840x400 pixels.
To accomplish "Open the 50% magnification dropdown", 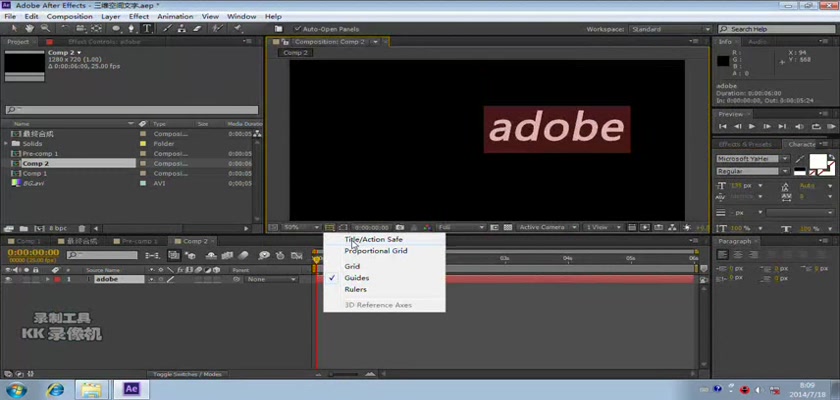I will click(301, 227).
